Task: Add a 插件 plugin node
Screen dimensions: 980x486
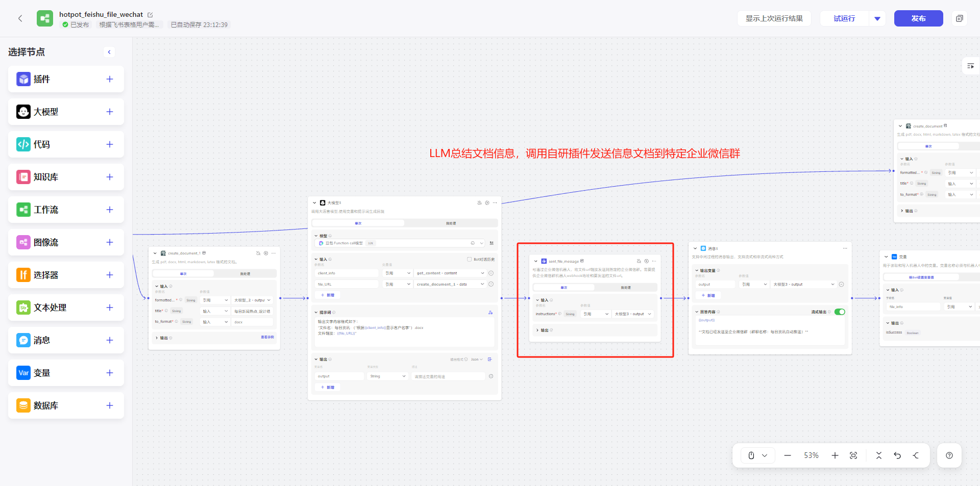Action: [109, 79]
